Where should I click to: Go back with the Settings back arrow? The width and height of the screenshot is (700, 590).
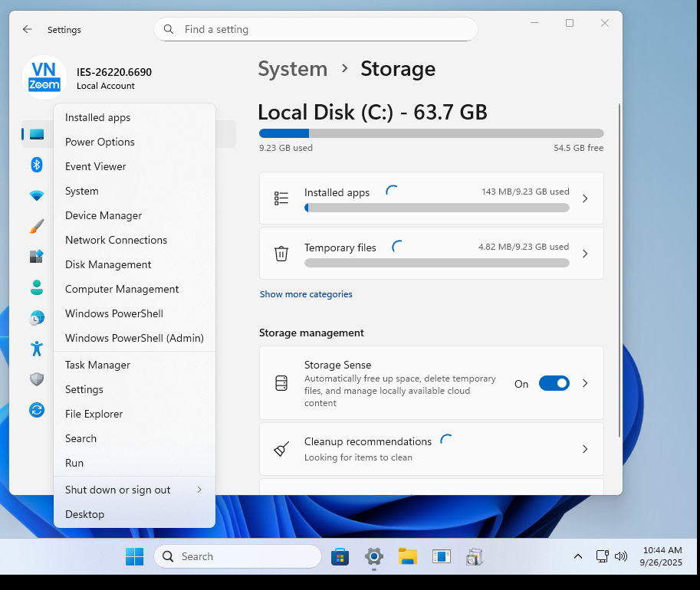28,29
